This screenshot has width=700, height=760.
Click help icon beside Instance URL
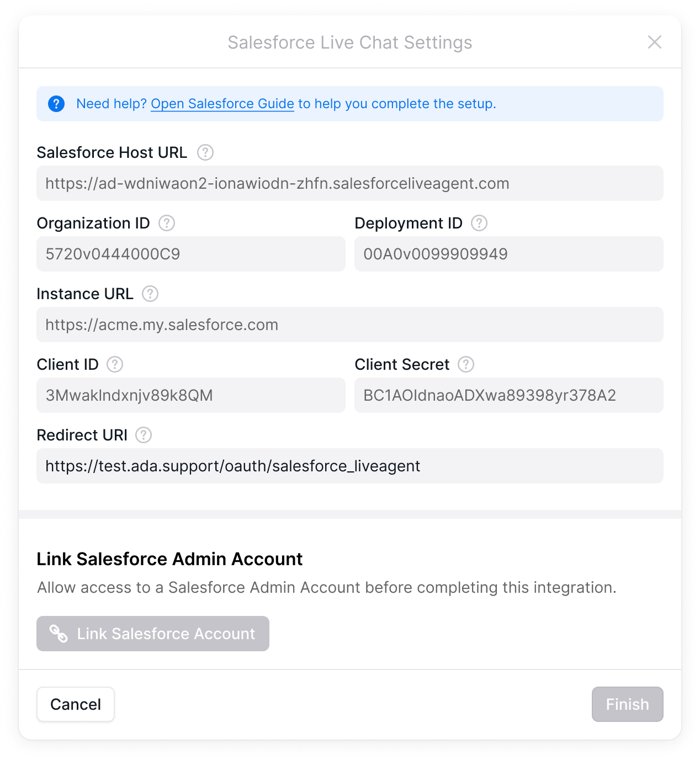[150, 294]
